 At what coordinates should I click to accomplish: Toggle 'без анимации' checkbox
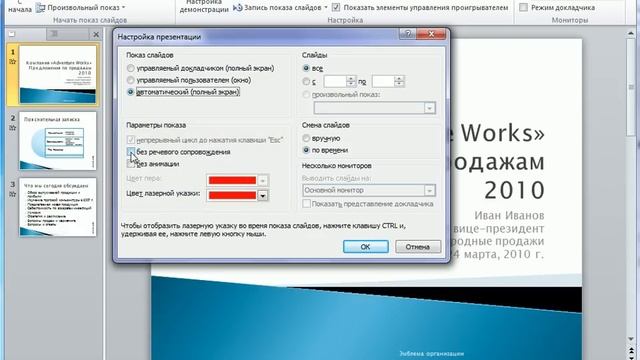click(131, 164)
